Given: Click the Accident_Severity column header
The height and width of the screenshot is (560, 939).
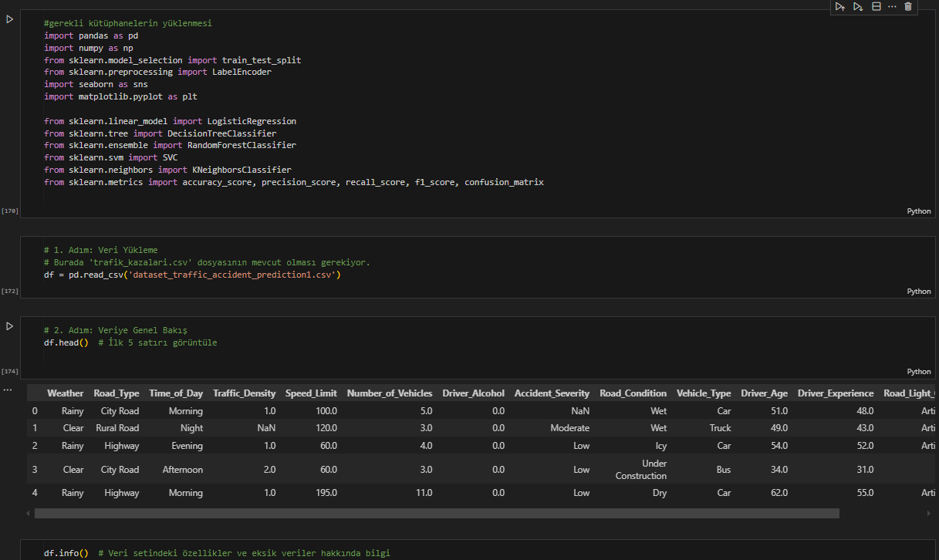Looking at the screenshot, I should click(551, 393).
